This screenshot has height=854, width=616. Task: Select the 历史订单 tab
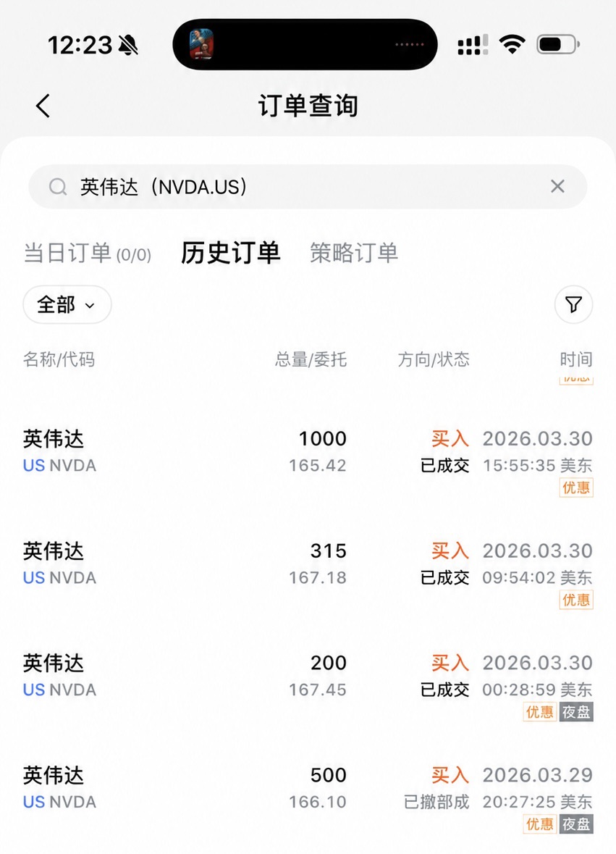(231, 253)
